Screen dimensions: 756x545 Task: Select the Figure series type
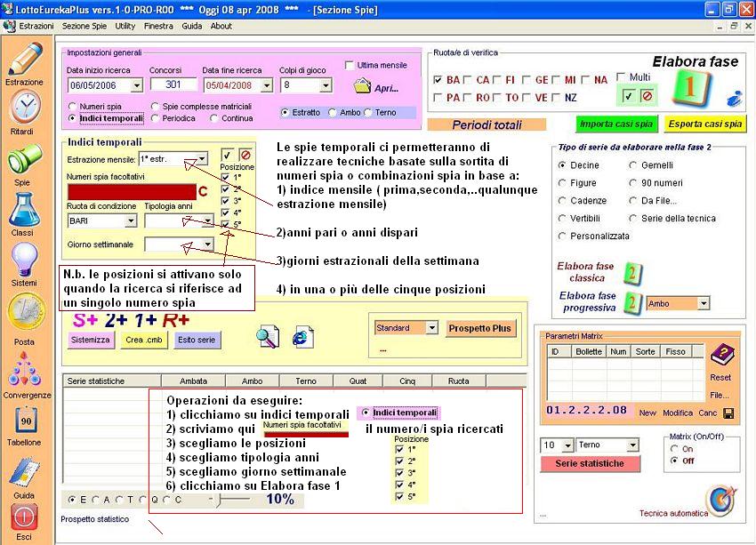(x=562, y=183)
